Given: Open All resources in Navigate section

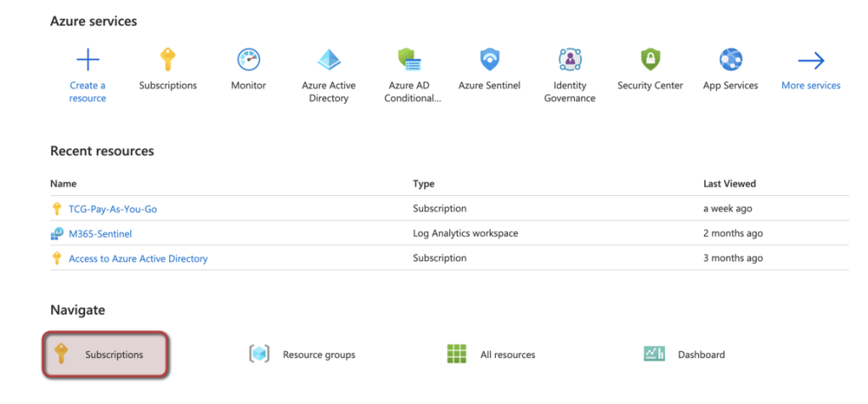Looking at the screenshot, I should click(507, 355).
